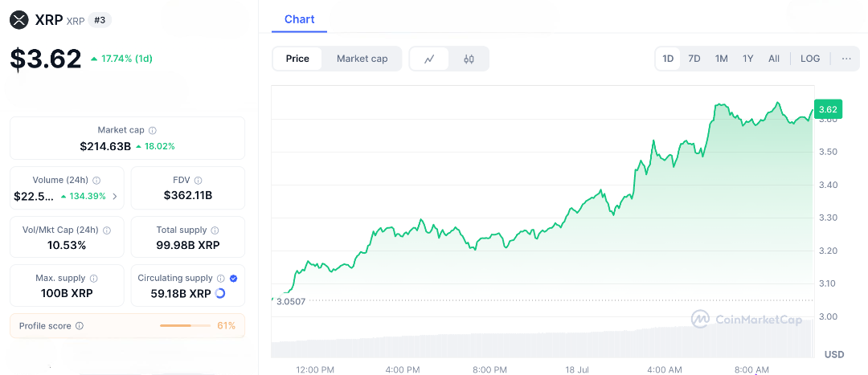Viewport: 868px width, 375px height.
Task: Select the 1M time range
Action: 722,59
